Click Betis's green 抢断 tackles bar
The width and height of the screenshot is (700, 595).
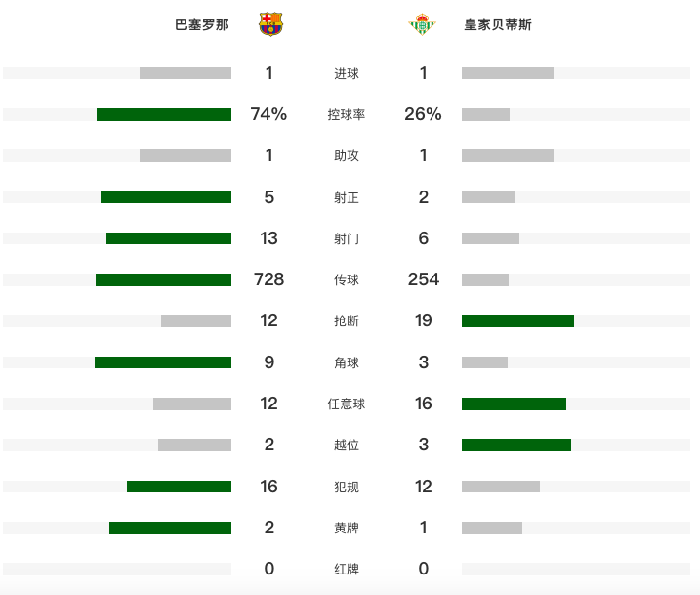tap(517, 320)
